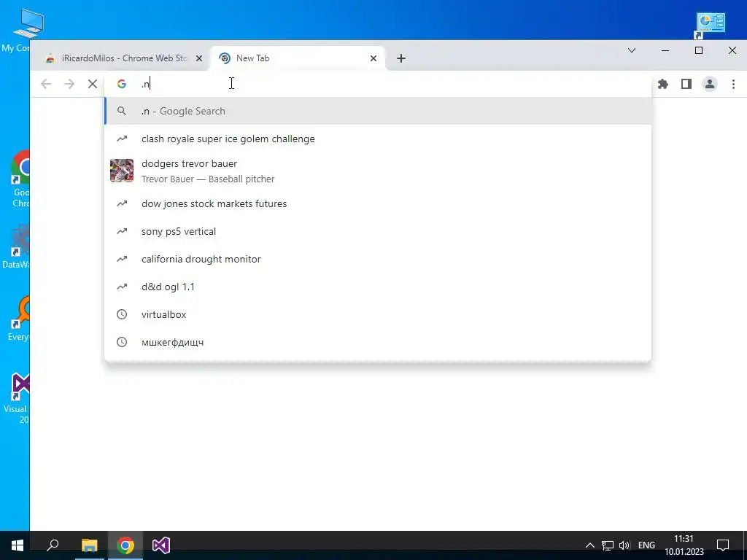Image resolution: width=747 pixels, height=560 pixels.
Task: Click the Chrome back arrow
Action: 46,85
